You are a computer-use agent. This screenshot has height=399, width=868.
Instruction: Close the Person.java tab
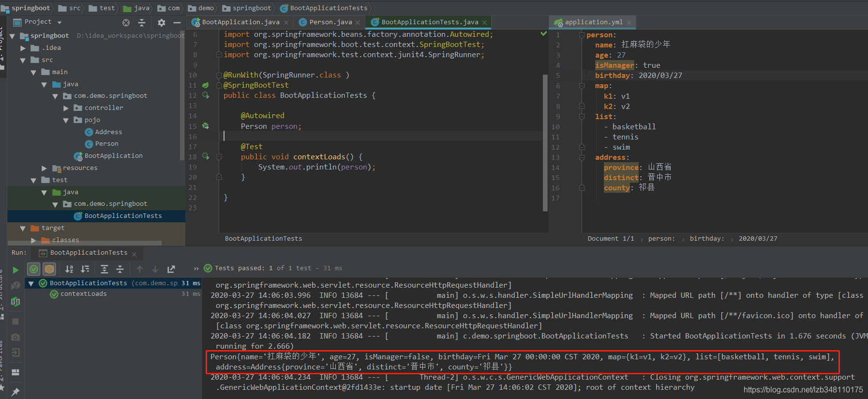[x=358, y=23]
